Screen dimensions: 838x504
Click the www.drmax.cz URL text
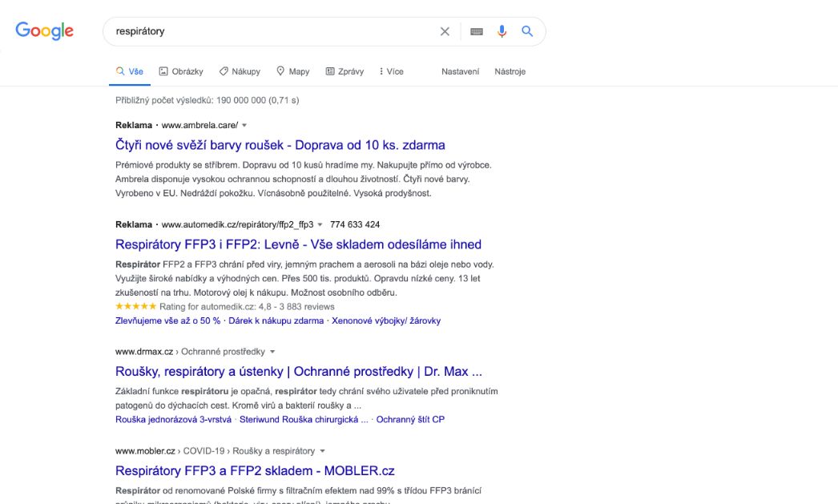pos(144,352)
